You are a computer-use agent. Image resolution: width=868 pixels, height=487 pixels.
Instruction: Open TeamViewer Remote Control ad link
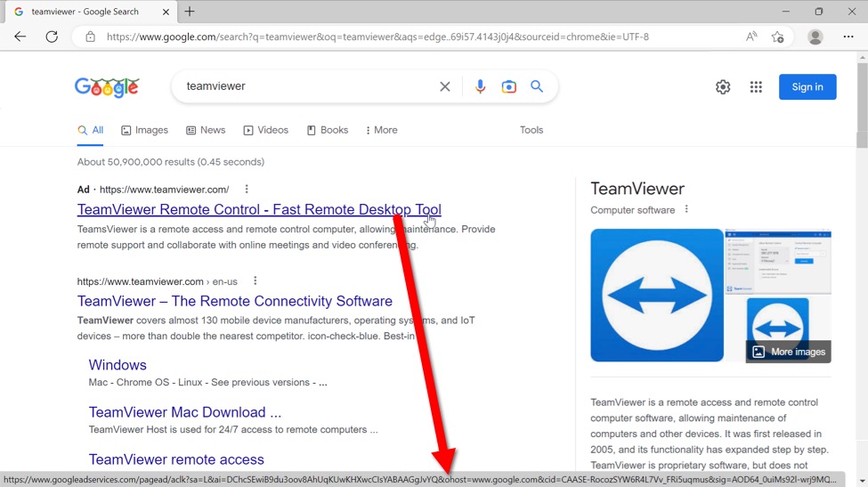click(259, 210)
